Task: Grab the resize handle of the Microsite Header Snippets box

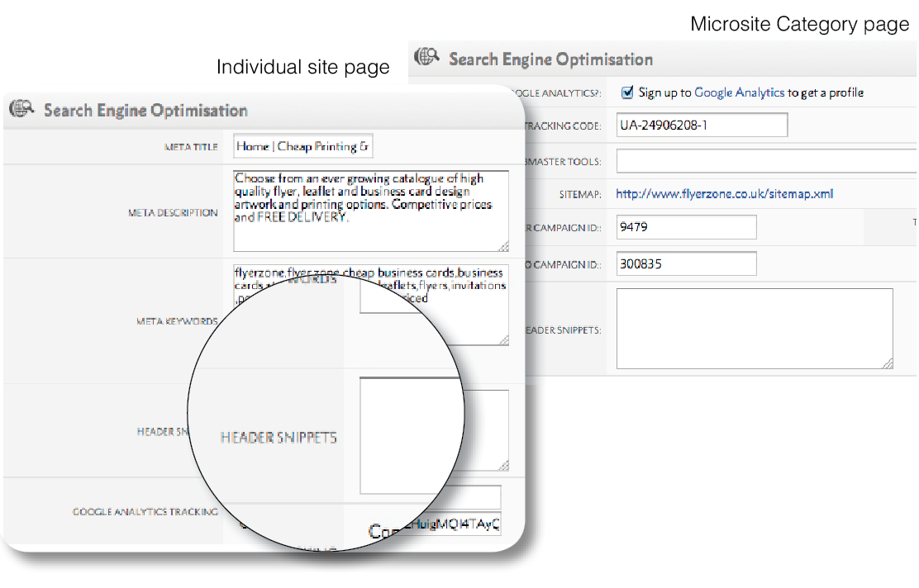Action: tap(887, 363)
